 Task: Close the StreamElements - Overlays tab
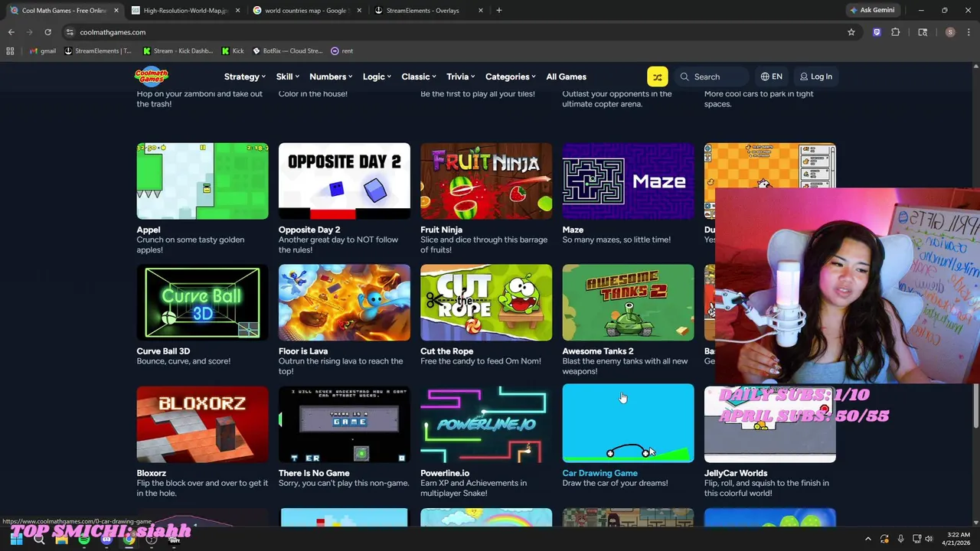(x=480, y=11)
